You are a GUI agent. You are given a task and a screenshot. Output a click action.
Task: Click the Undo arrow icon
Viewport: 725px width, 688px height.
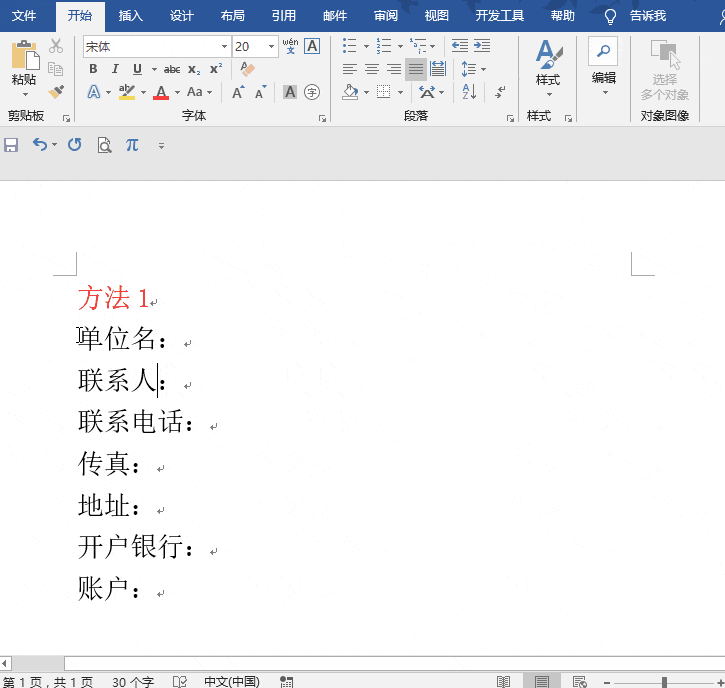point(39,145)
